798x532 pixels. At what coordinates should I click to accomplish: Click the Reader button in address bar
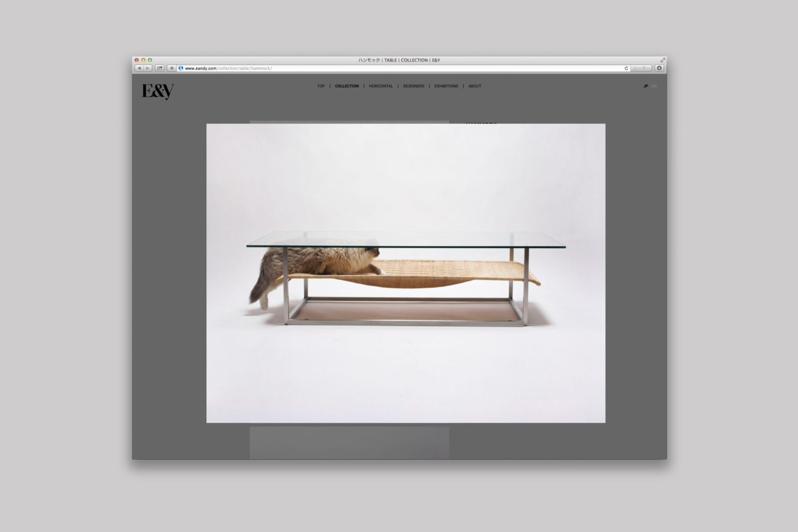(x=641, y=68)
